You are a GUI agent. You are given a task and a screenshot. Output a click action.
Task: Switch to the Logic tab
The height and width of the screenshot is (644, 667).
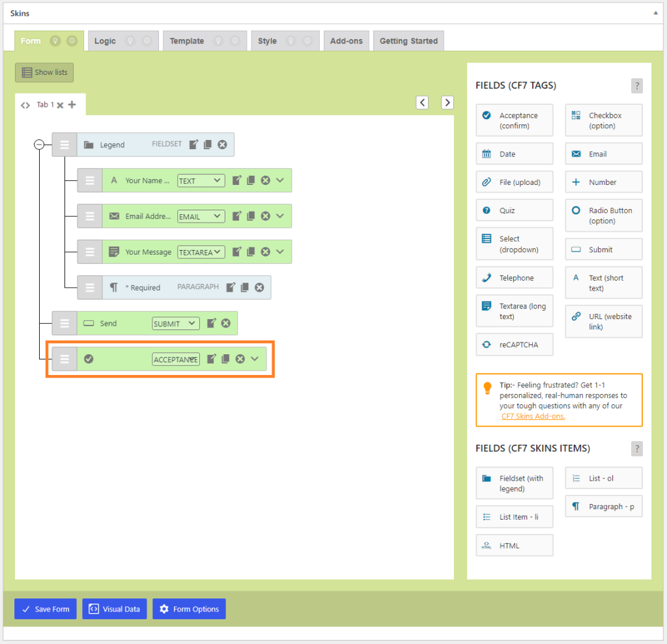105,41
